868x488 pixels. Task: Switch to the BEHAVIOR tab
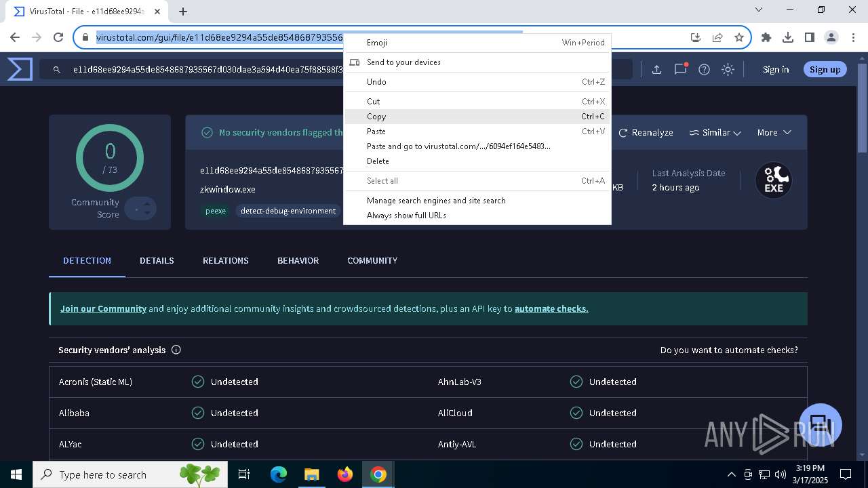(x=298, y=261)
